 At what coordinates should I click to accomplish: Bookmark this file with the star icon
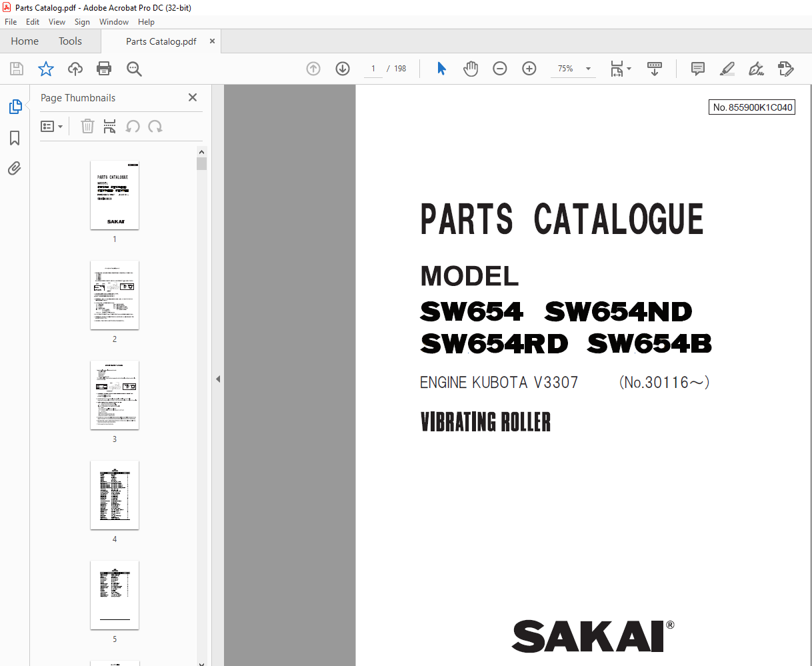pyautogui.click(x=46, y=69)
